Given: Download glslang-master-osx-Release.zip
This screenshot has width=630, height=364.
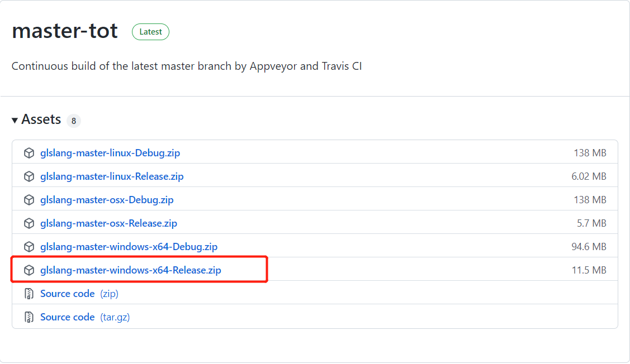Looking at the screenshot, I should (x=108, y=223).
